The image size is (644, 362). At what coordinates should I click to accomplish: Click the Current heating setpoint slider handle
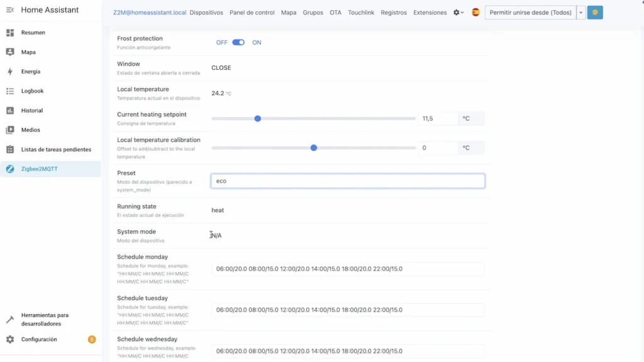258,118
